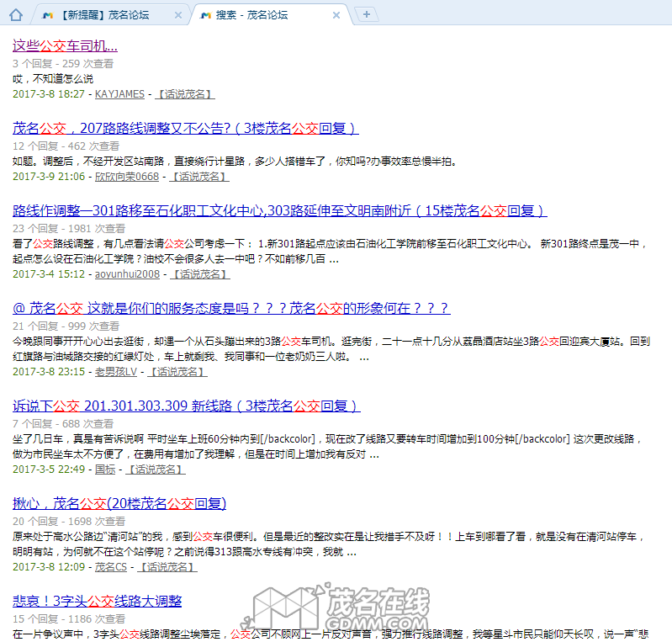This screenshot has height=642, width=672.
Task: View profile of user KAYJAMES
Action: [119, 94]
